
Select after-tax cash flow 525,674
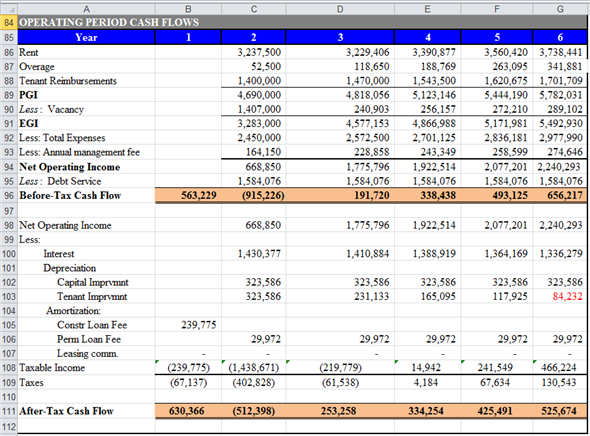[x=560, y=411]
